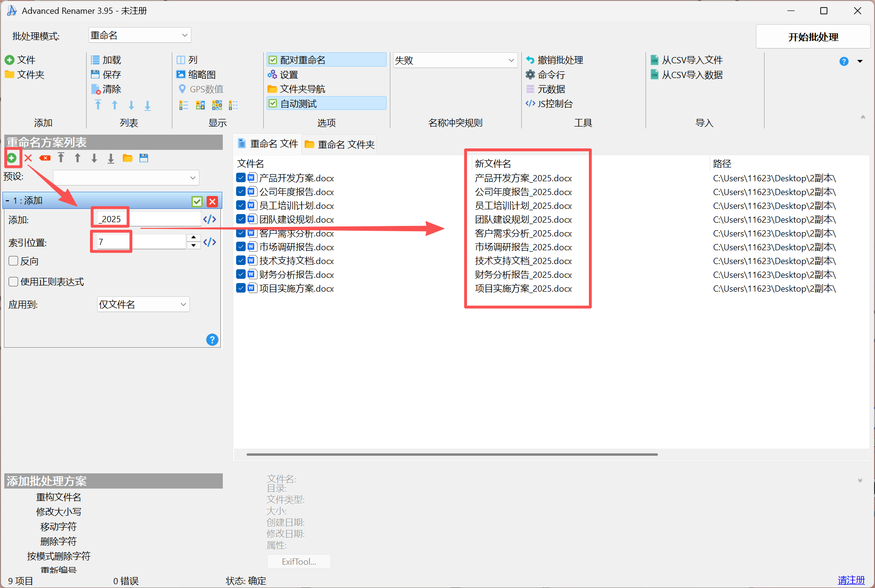
Task: Collapse the '1 : 添加' method panel
Action: [7, 201]
